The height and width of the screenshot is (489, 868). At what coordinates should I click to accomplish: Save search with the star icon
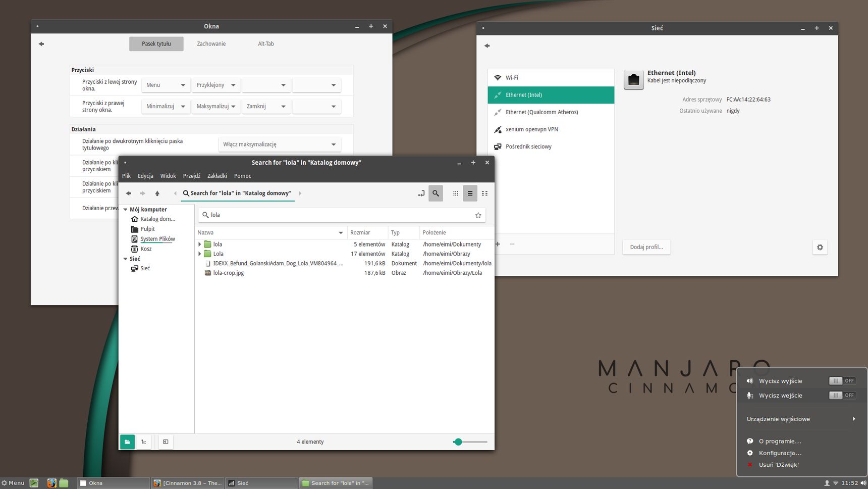(478, 215)
